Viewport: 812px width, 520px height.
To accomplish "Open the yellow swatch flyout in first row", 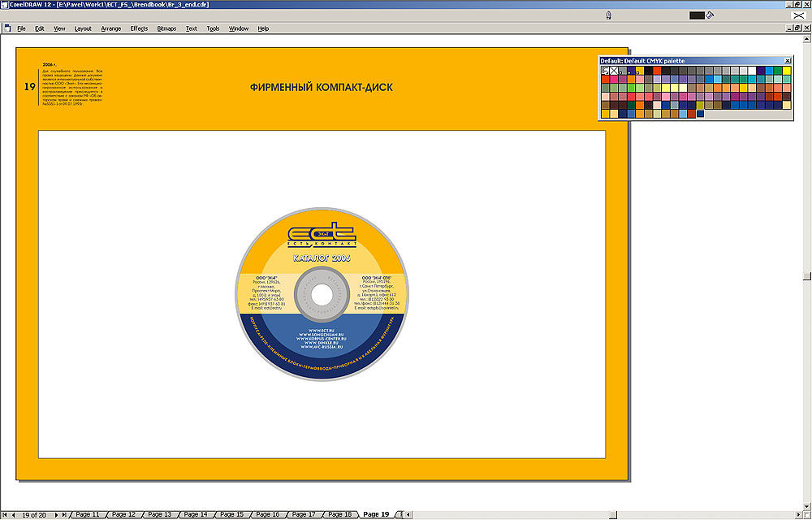I will pos(639,71).
